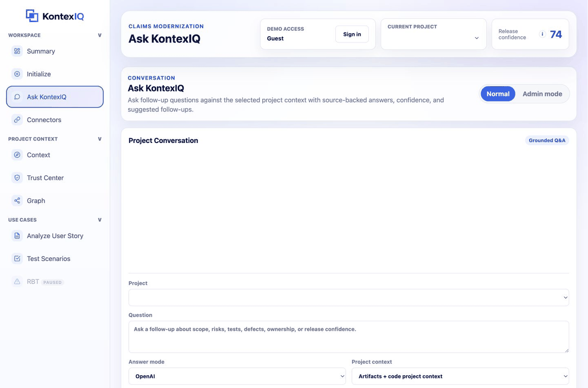Click the Initialize plus-circle icon
The width and height of the screenshot is (588, 388).
(17, 74)
